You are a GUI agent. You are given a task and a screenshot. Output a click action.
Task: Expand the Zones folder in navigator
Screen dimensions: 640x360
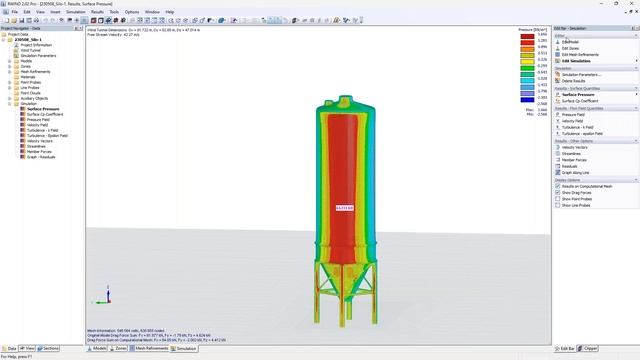(10, 66)
